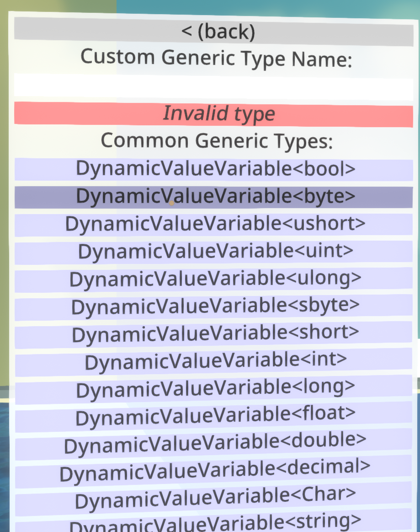Select DynamicValueVariable<uint>
This screenshot has height=532, width=420.
(x=213, y=252)
